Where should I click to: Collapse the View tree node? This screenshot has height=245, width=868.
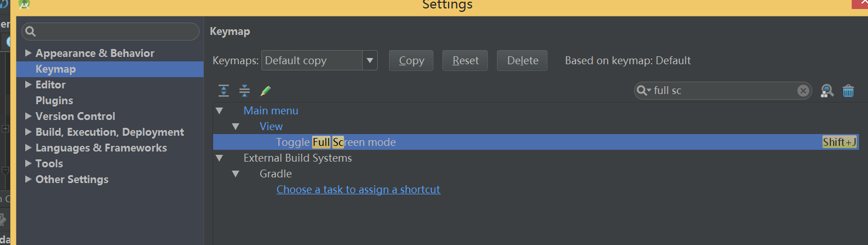click(x=235, y=127)
